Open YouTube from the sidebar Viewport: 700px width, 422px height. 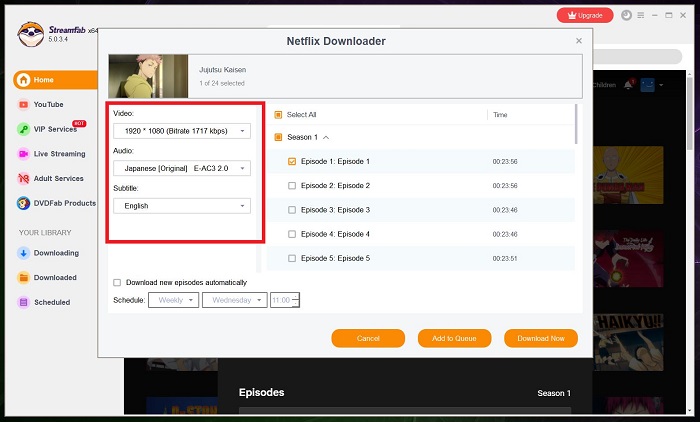tap(48, 104)
